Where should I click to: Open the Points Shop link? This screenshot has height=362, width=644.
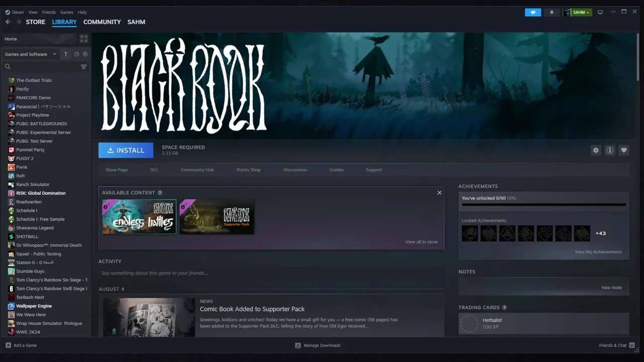tap(249, 170)
